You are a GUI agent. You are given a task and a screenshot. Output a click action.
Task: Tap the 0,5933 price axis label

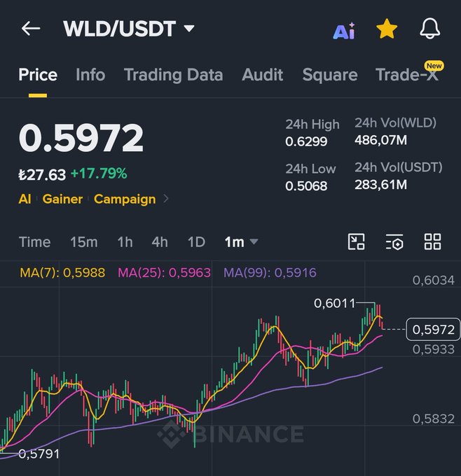(434, 349)
